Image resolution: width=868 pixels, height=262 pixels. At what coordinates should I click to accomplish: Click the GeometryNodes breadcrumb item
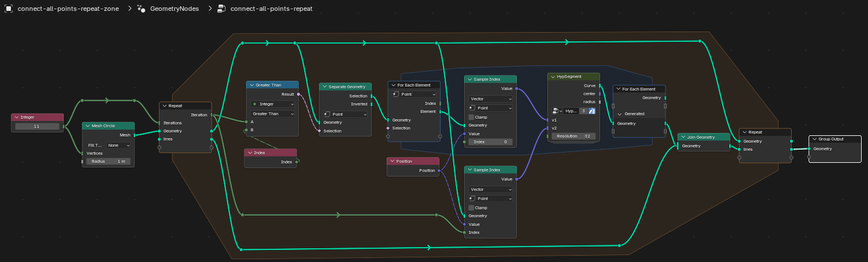coord(174,9)
